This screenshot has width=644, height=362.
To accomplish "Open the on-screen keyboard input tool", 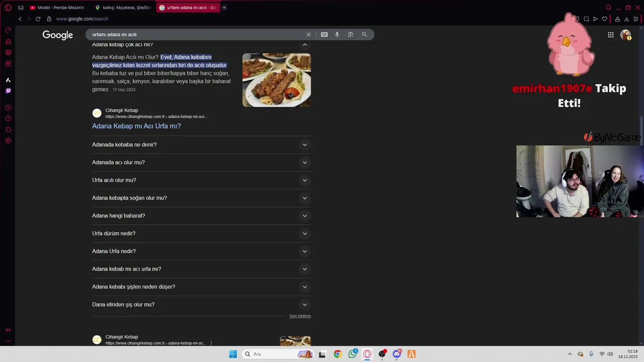I will tap(324, 35).
